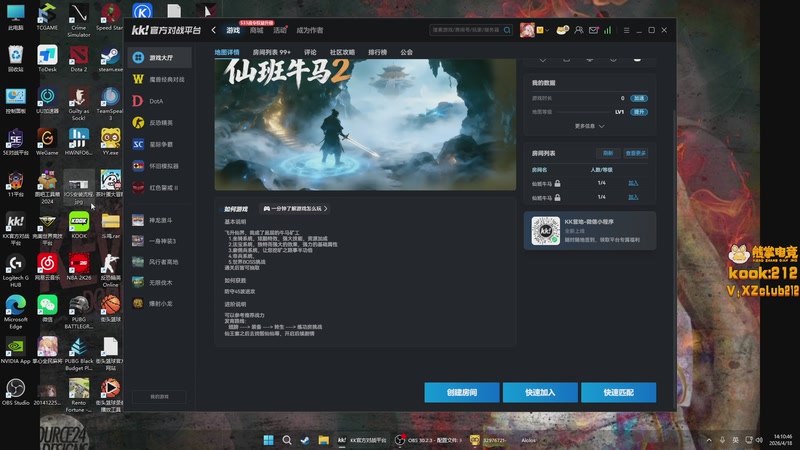Open KOOK desktop shortcut
This screenshot has width=800, height=450.
point(79,225)
